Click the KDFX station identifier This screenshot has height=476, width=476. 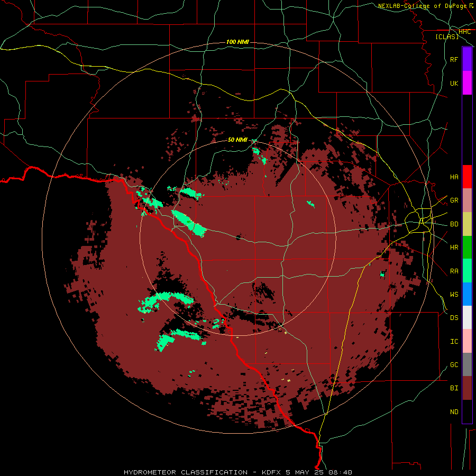click(x=271, y=472)
